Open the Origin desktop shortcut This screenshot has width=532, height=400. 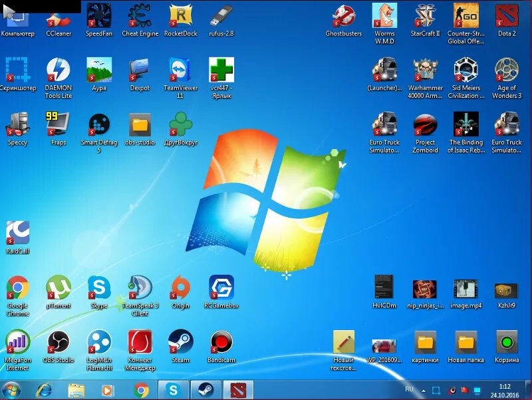(x=180, y=292)
